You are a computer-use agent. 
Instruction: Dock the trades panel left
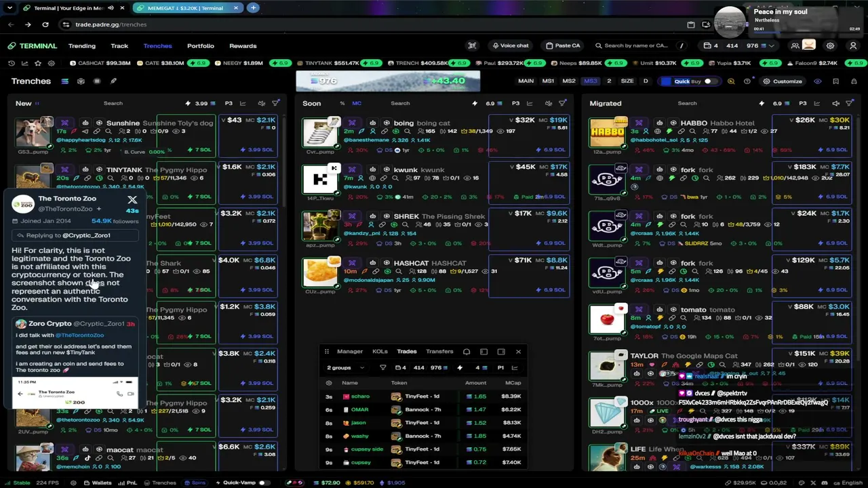[484, 352]
